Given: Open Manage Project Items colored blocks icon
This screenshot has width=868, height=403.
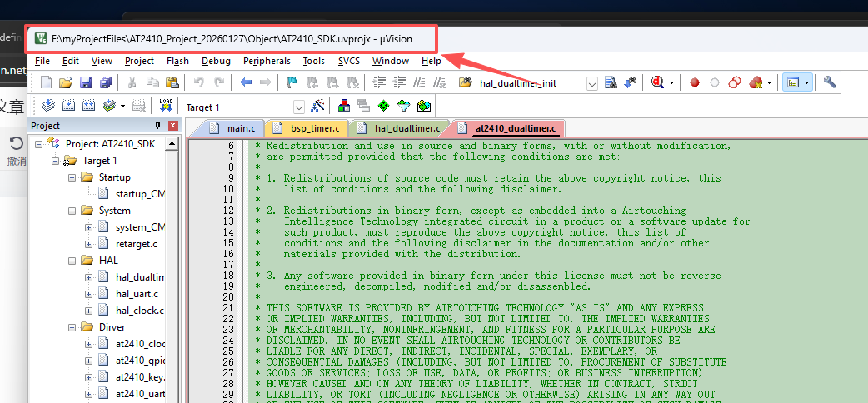Looking at the screenshot, I should 344,105.
